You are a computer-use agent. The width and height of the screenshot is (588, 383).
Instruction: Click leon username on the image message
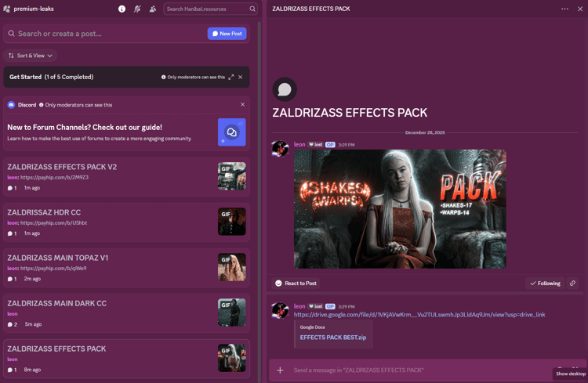[299, 144]
